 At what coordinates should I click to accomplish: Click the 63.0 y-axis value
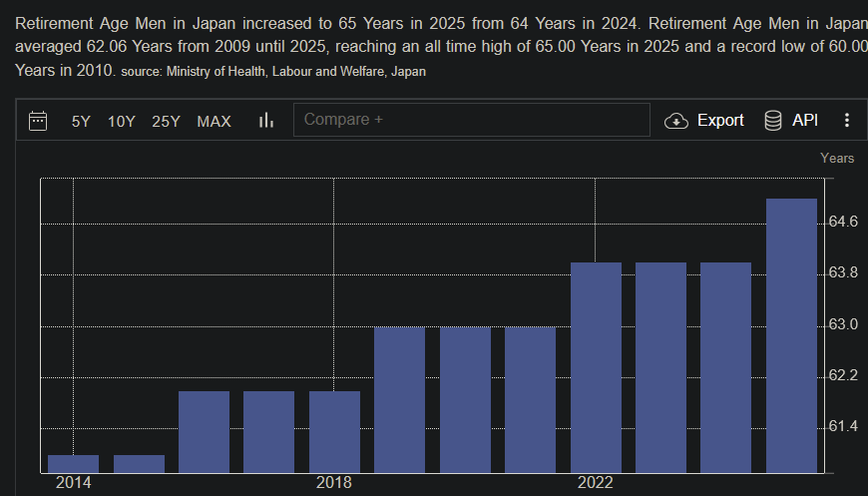(x=842, y=324)
